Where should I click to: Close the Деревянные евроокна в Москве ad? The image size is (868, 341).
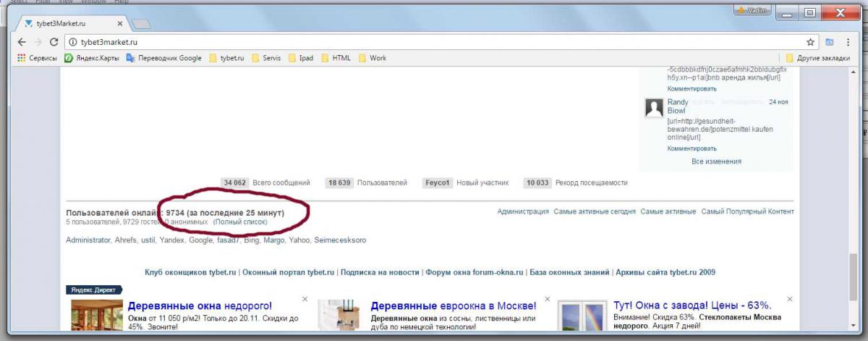pos(547,299)
